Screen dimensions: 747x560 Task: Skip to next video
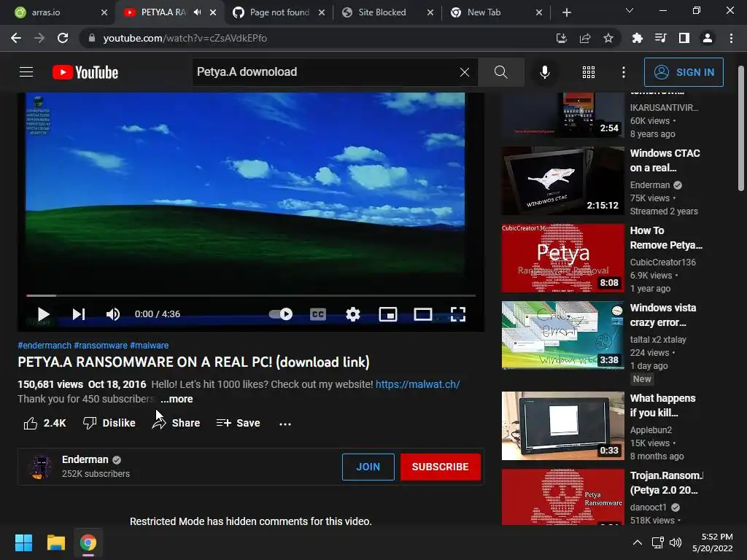pos(79,314)
